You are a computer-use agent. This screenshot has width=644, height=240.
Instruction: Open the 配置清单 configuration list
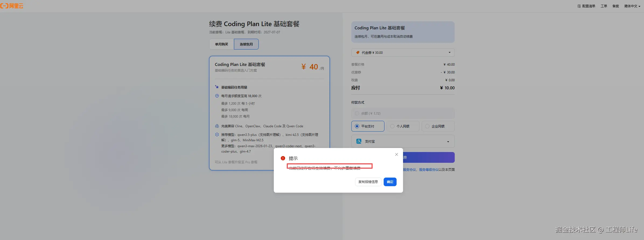[586, 6]
